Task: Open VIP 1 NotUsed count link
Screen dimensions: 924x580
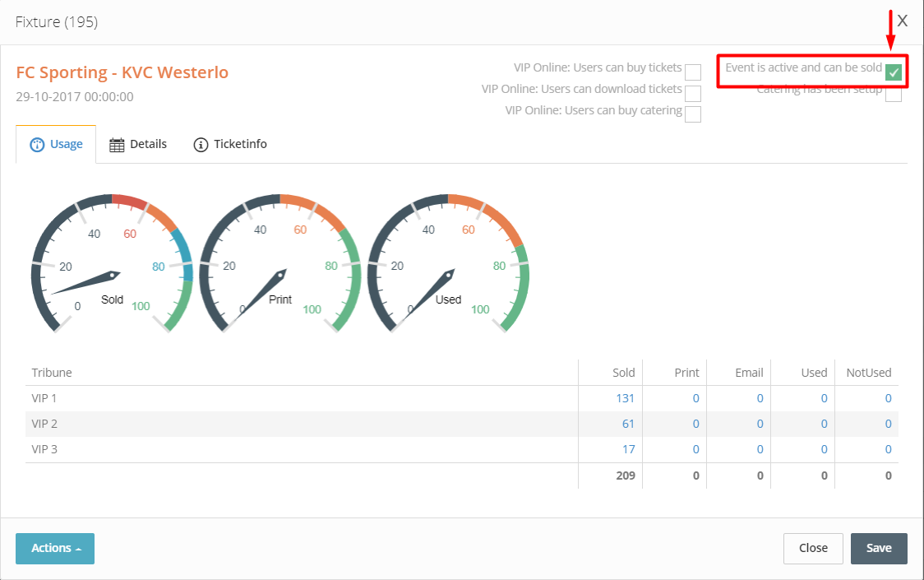Action: pyautogui.click(x=888, y=398)
